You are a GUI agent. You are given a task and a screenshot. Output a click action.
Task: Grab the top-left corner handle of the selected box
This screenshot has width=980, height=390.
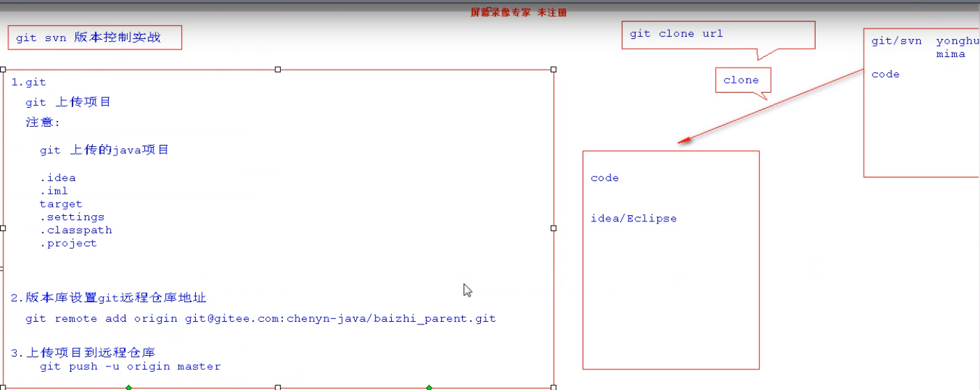pyautogui.click(x=3, y=70)
